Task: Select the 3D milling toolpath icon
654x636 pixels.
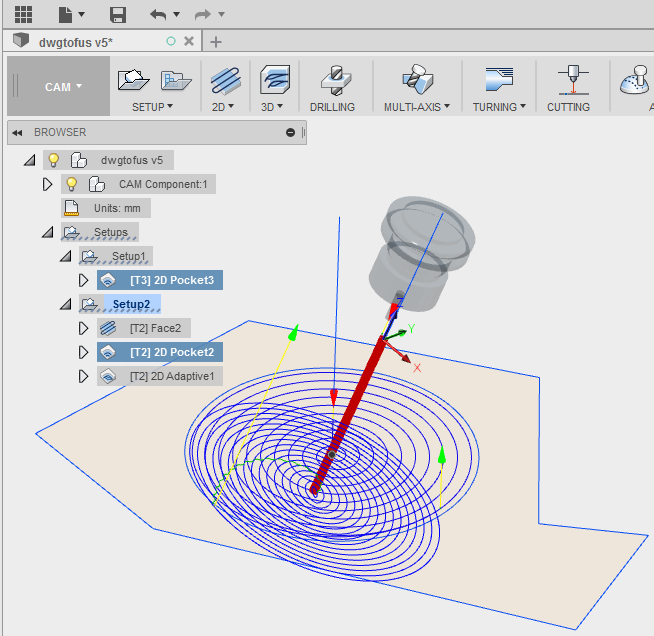Action: click(274, 80)
